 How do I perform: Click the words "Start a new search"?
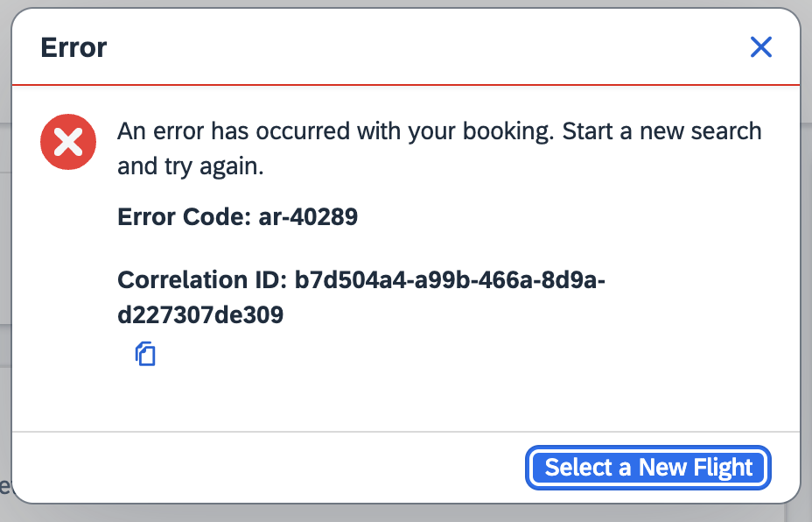click(x=661, y=131)
